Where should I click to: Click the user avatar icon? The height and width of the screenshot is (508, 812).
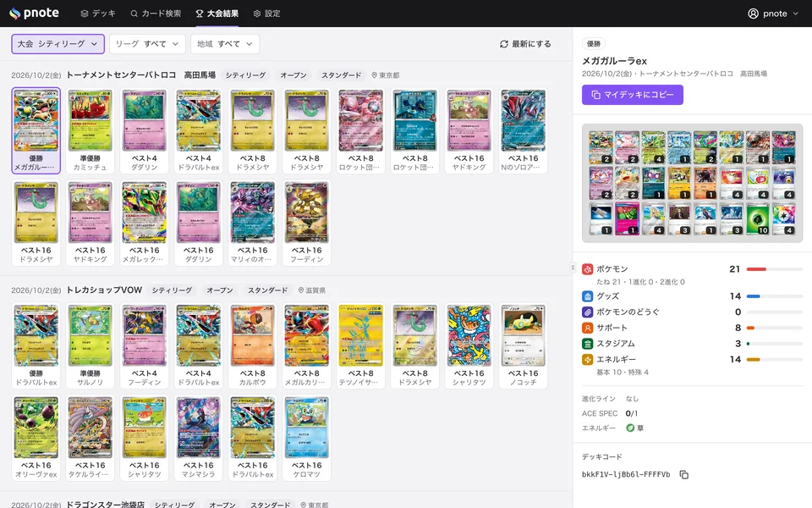tap(753, 14)
